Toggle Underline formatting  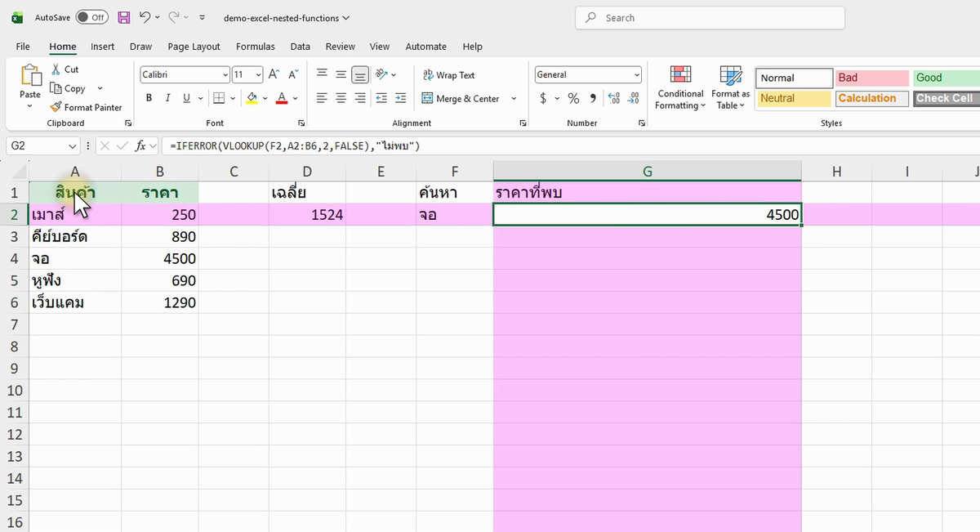(x=187, y=98)
